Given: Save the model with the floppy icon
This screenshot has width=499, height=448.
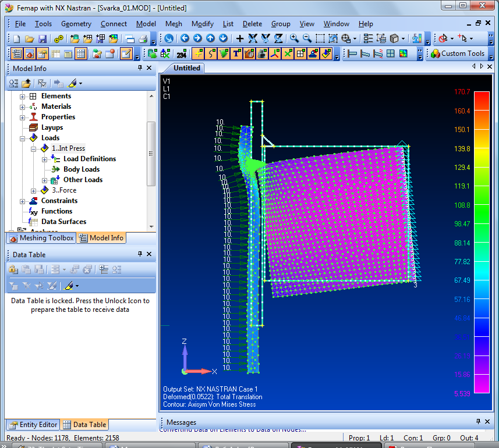Looking at the screenshot, I should [43, 39].
